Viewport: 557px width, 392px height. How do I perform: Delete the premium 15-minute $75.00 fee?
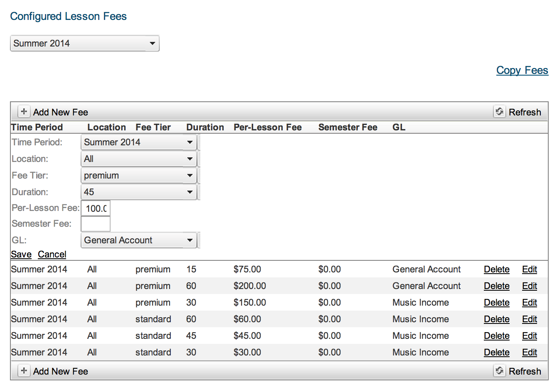(496, 269)
